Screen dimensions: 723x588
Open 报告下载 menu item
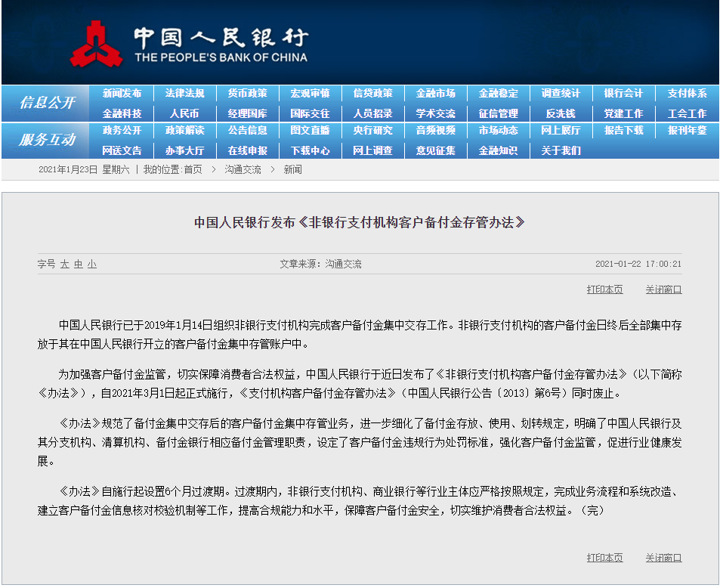click(x=624, y=131)
